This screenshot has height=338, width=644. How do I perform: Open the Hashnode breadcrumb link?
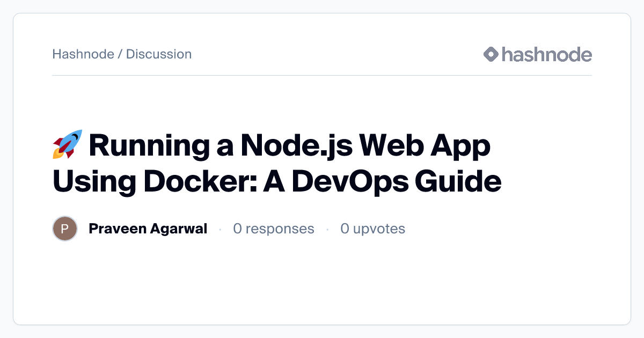[x=83, y=54]
